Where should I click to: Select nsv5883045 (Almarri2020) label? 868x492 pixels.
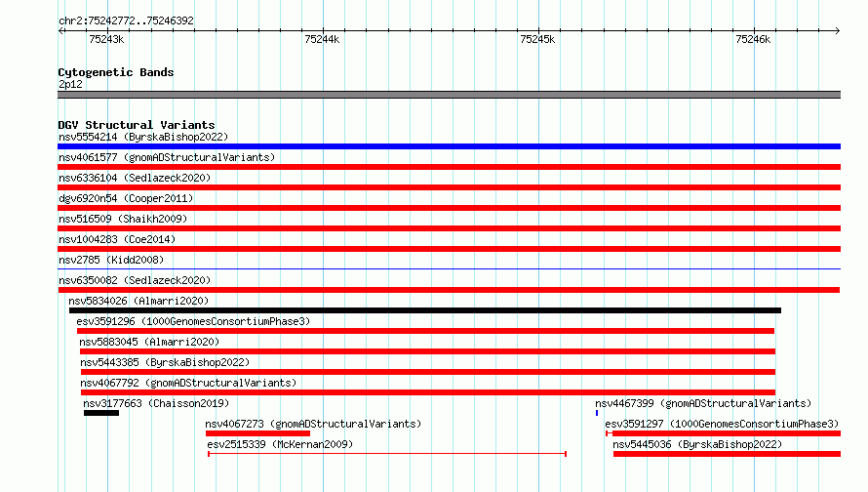[149, 342]
